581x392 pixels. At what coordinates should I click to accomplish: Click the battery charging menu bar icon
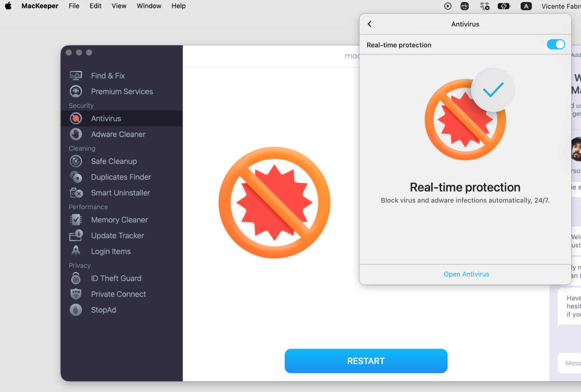point(504,6)
